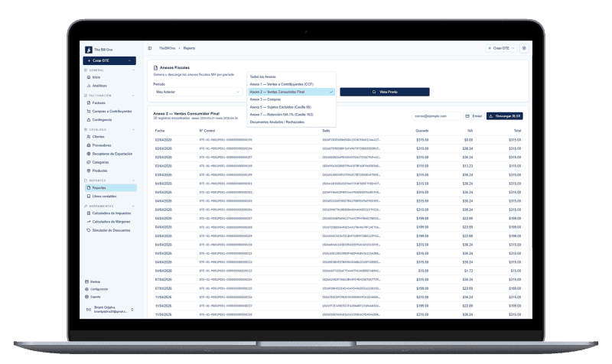Click the Reports breadcrumb

pyautogui.click(x=189, y=48)
